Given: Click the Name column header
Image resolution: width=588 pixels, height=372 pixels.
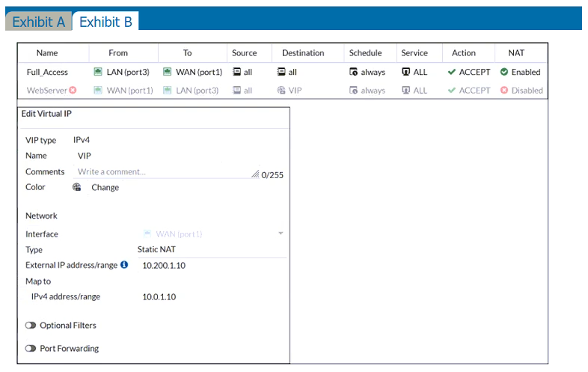Looking at the screenshot, I should pos(47,53).
